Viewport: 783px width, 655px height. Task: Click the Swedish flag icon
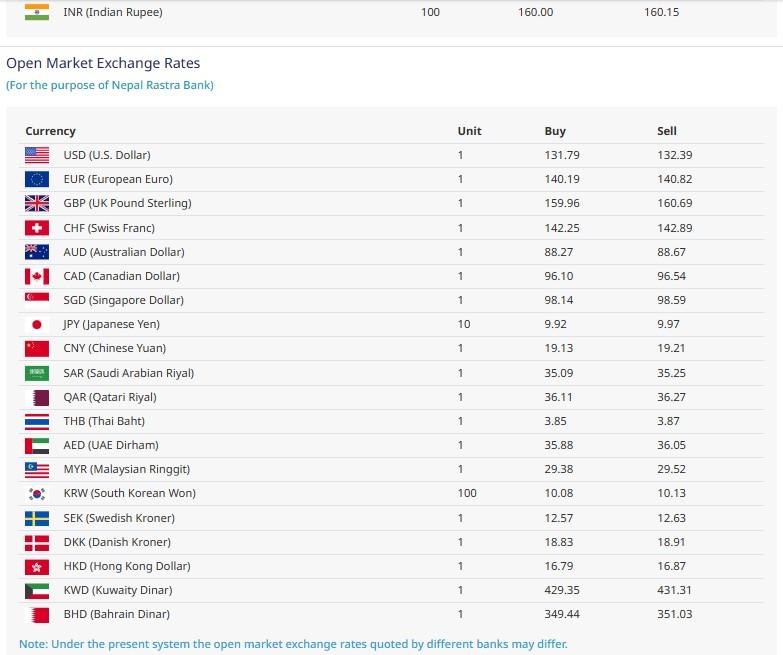(x=37, y=518)
